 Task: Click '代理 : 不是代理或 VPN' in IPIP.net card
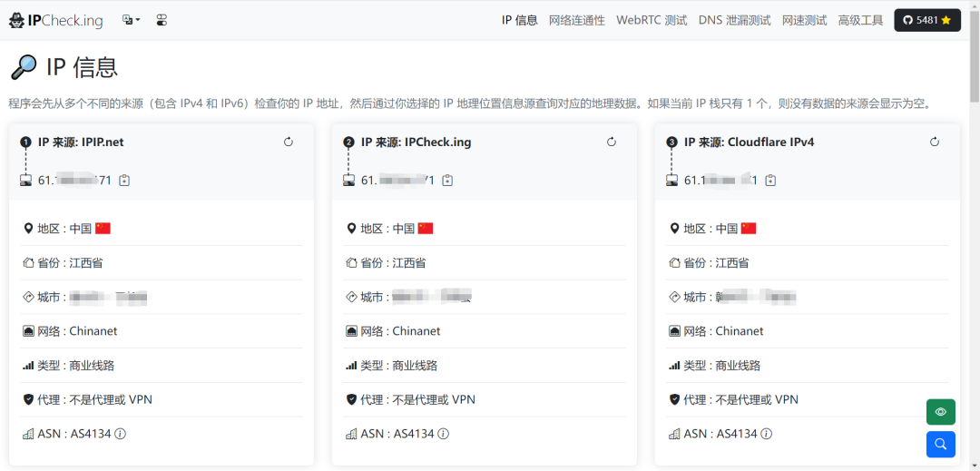[x=95, y=400]
